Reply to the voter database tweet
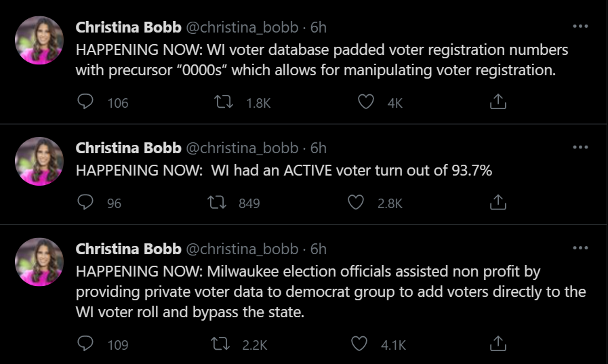Viewport: 608px width, 364px height. pos(85,102)
